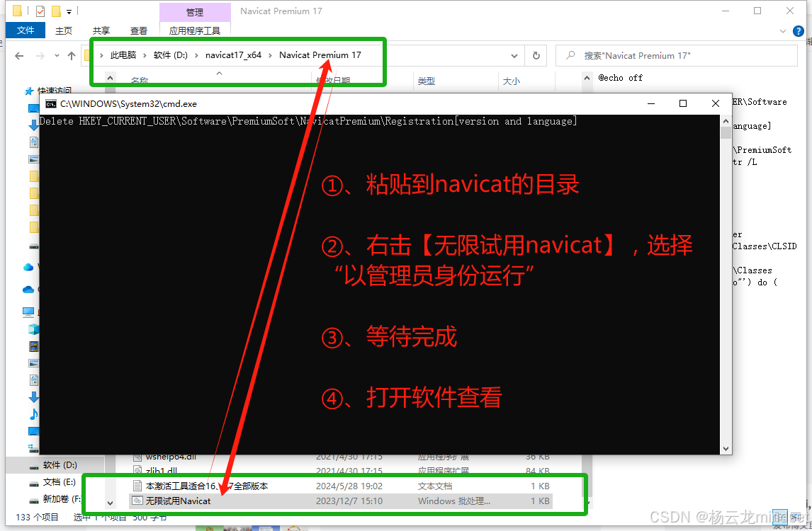
Task: Click 此电脑 in the address bar
Action: click(123, 55)
